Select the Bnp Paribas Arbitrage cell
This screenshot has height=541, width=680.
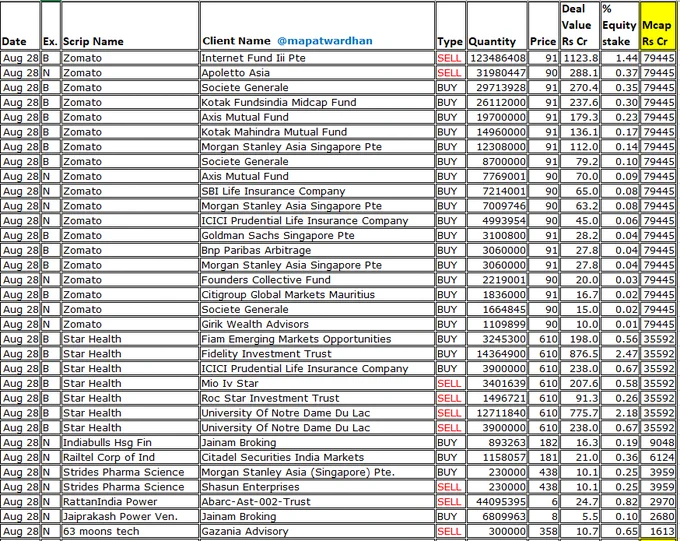pos(317,250)
